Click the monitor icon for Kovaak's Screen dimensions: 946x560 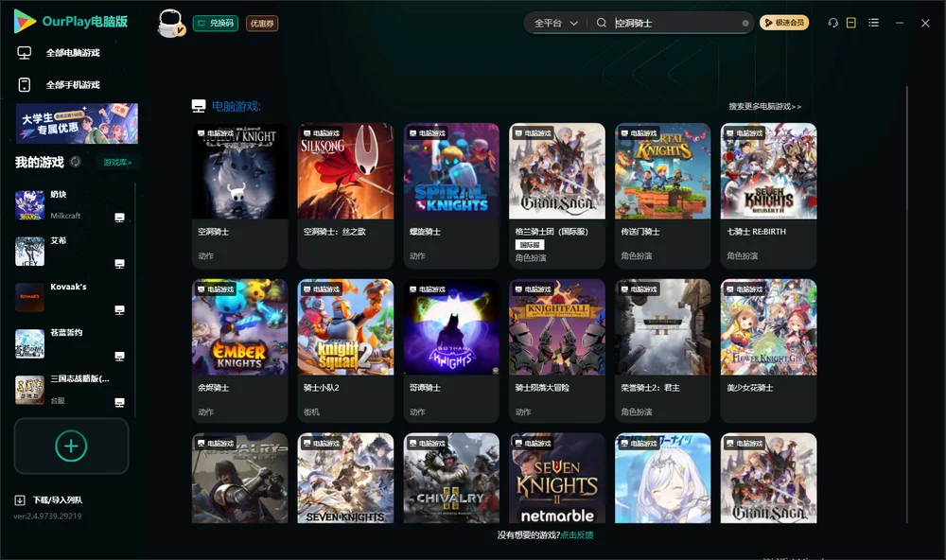(119, 310)
